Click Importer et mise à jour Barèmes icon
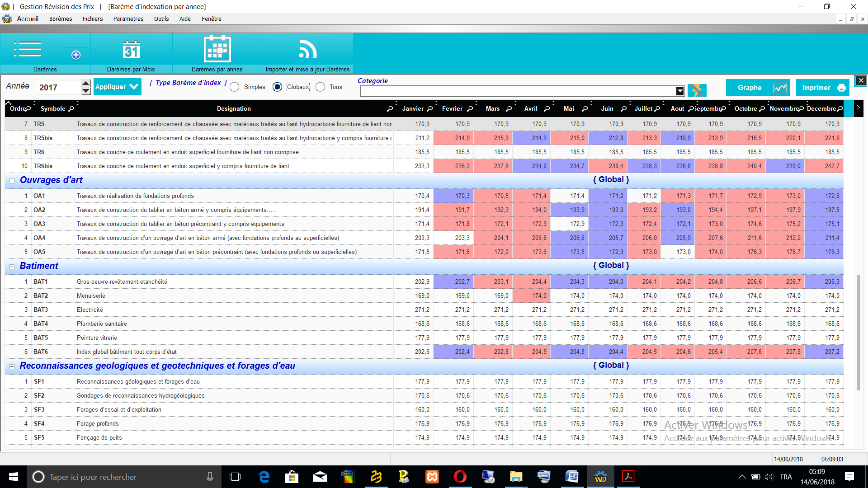Screen dimensions: 868x488 tap(307, 49)
